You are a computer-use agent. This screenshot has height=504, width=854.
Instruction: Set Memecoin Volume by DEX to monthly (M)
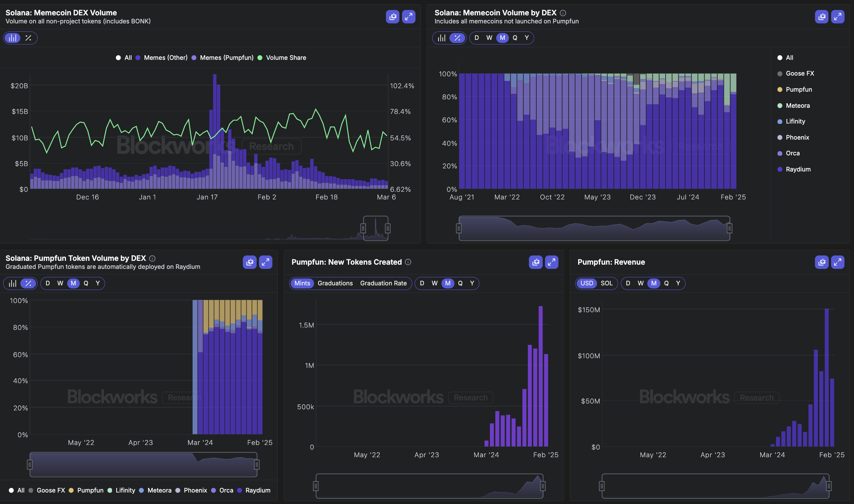pos(502,38)
